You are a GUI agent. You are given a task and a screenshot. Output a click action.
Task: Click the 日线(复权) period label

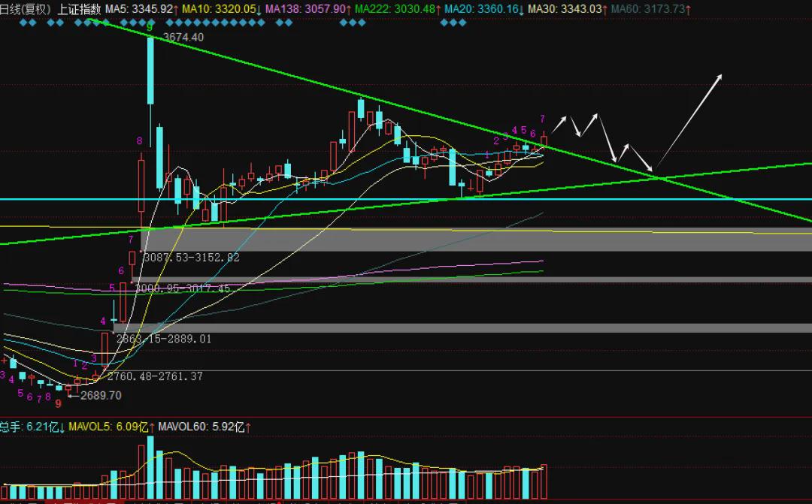(26, 9)
